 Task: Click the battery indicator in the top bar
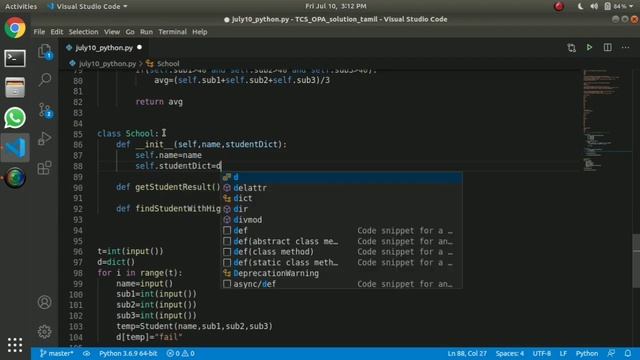click(616, 6)
